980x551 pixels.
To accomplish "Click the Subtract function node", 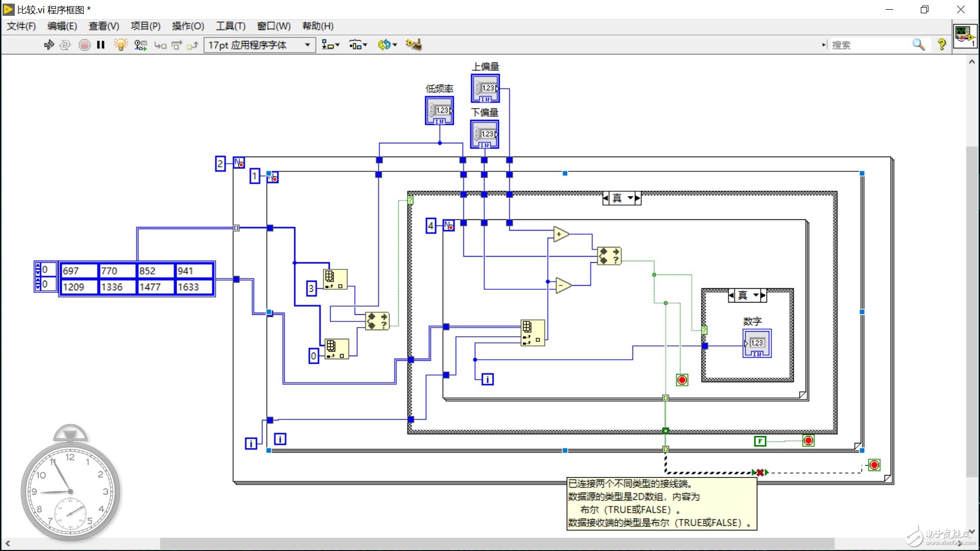I will [x=563, y=285].
